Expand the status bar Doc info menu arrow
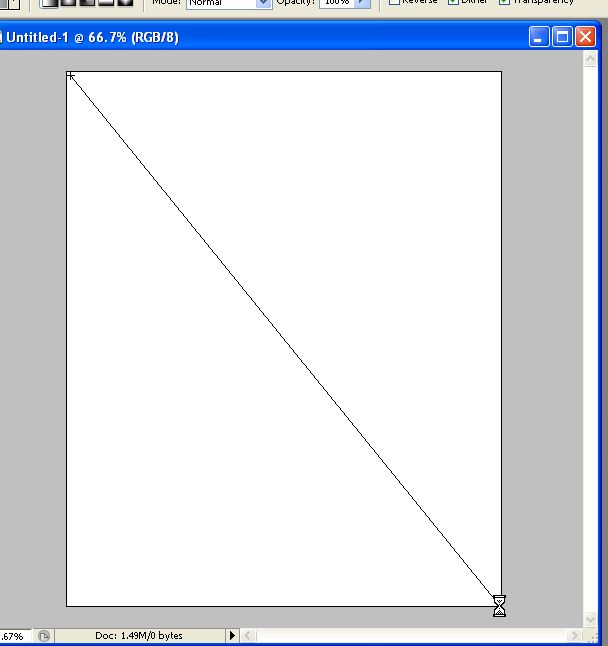 pos(232,636)
